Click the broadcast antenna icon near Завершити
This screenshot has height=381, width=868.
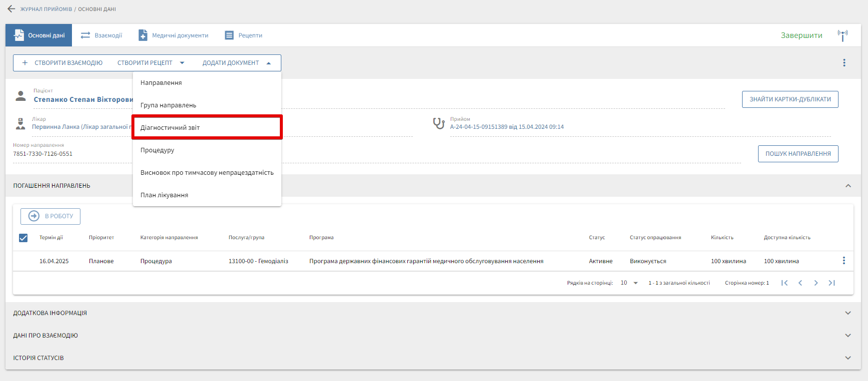[x=843, y=35]
